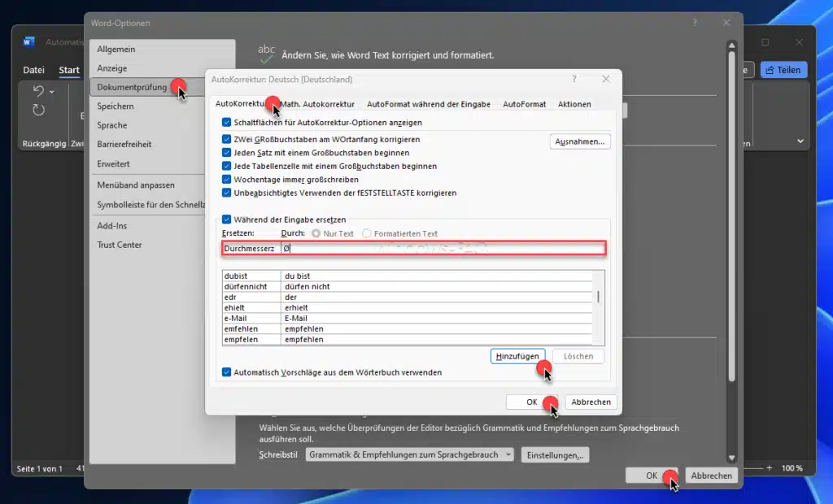Select the dürfennicht list row
Screen dimensions: 833x504
(408, 286)
